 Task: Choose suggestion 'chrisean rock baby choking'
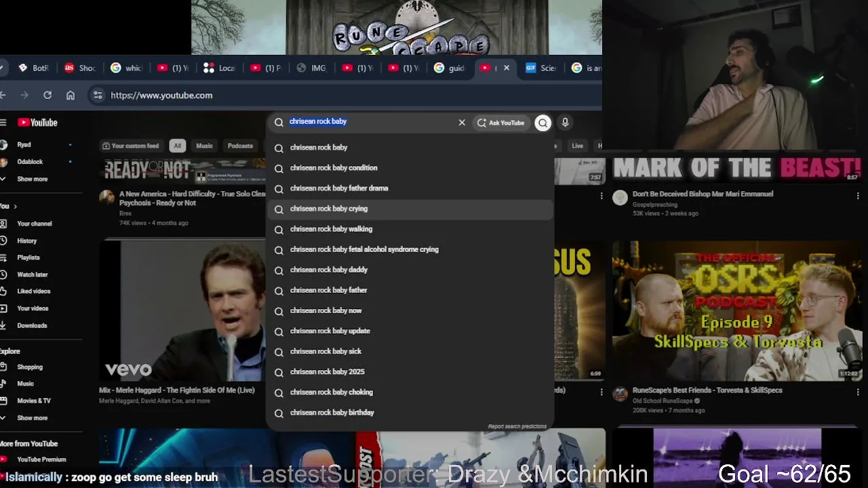[x=411, y=392]
